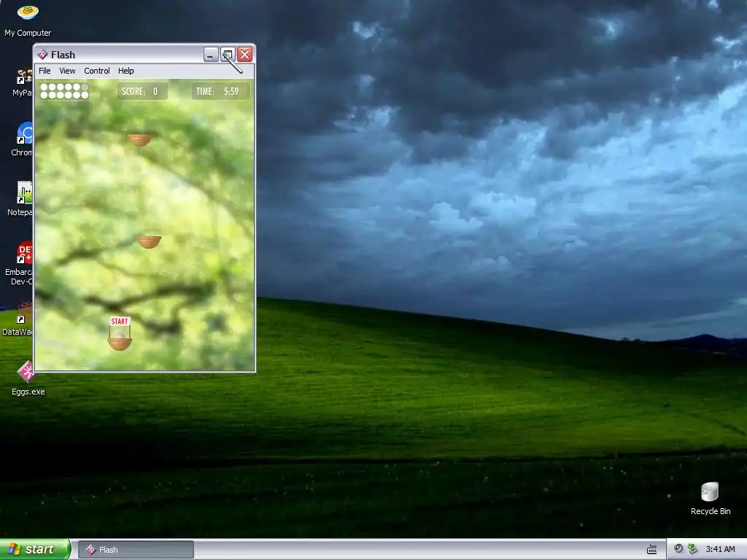This screenshot has width=747, height=560.
Task: Select the Notepad++ shortcut on the desktop
Action: (x=20, y=199)
